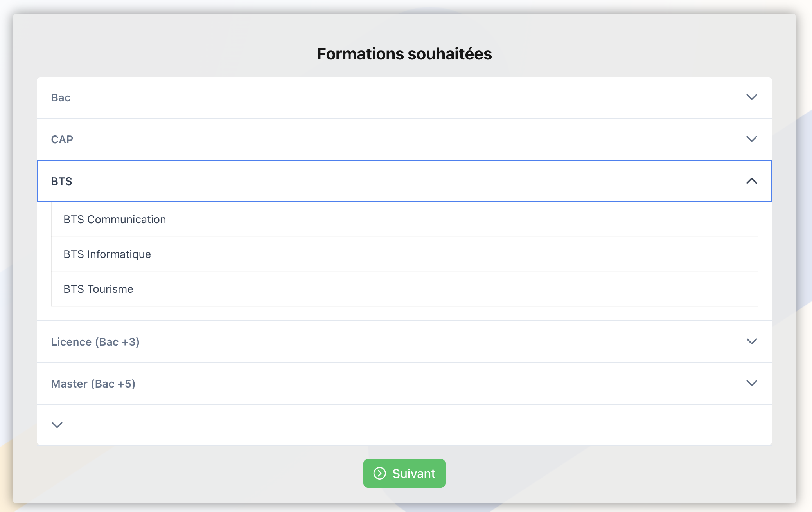Click the chevron on the Licence row

coord(751,341)
